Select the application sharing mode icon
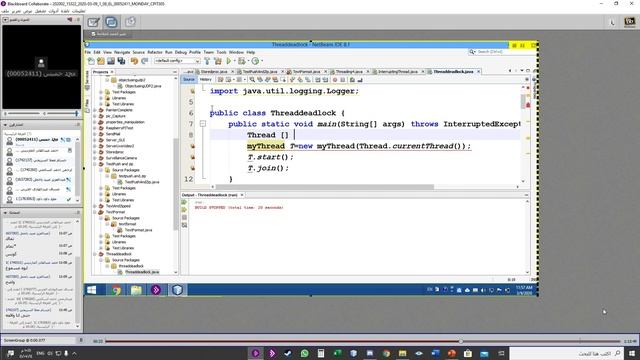Viewport: 640px width, 360px height. (111, 22)
